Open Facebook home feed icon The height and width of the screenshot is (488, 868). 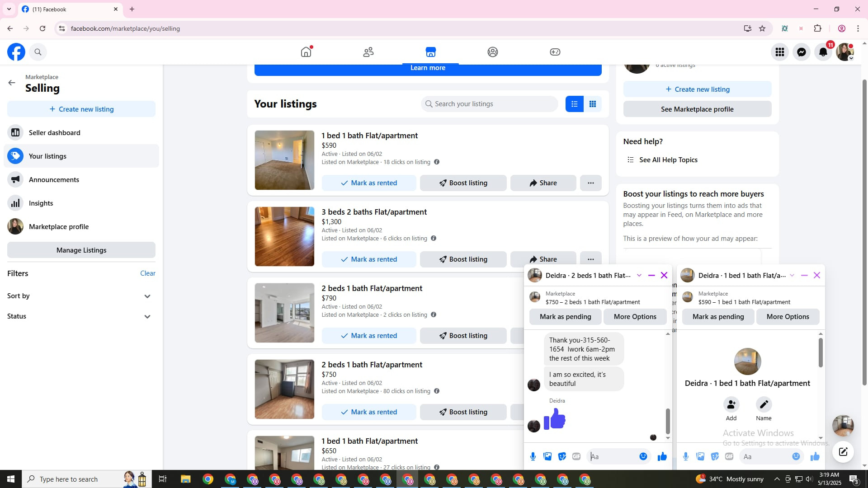coord(306,52)
